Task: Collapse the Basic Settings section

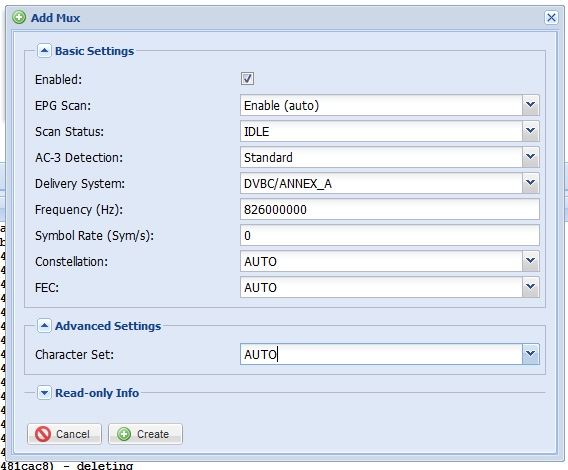Action: 44,51
